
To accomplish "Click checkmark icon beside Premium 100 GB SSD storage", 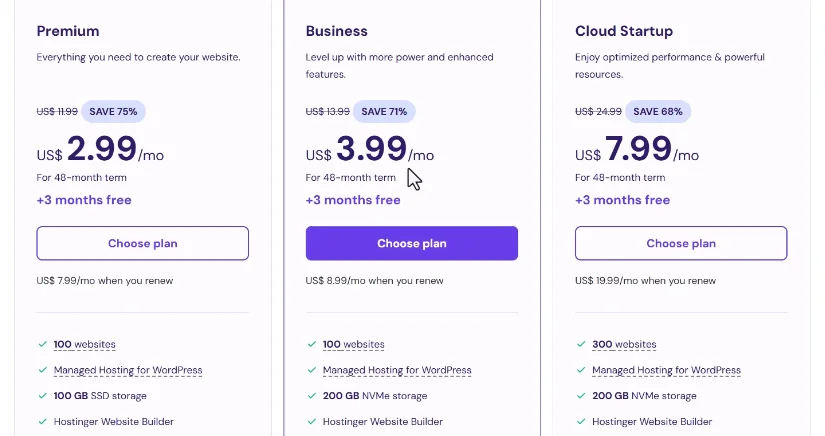I will tap(42, 396).
